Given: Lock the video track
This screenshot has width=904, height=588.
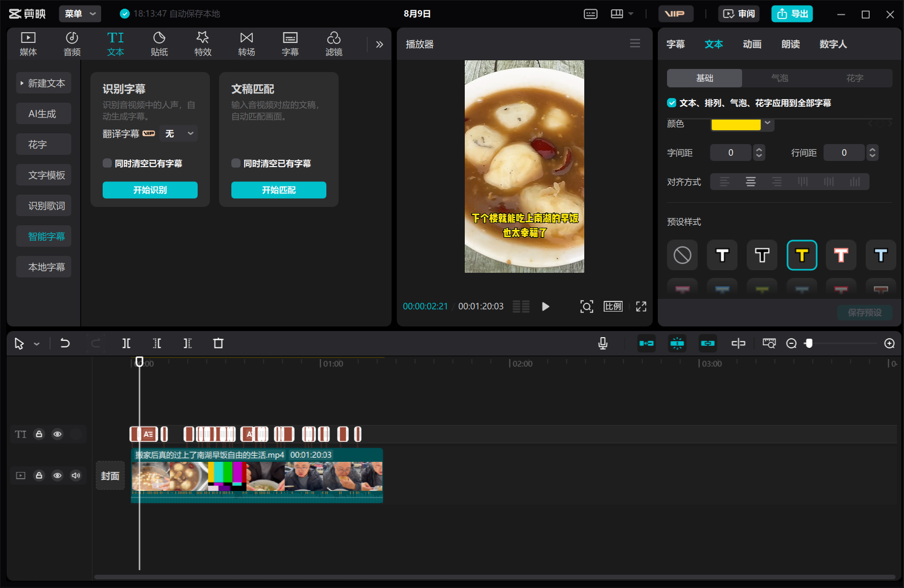Looking at the screenshot, I should click(39, 476).
